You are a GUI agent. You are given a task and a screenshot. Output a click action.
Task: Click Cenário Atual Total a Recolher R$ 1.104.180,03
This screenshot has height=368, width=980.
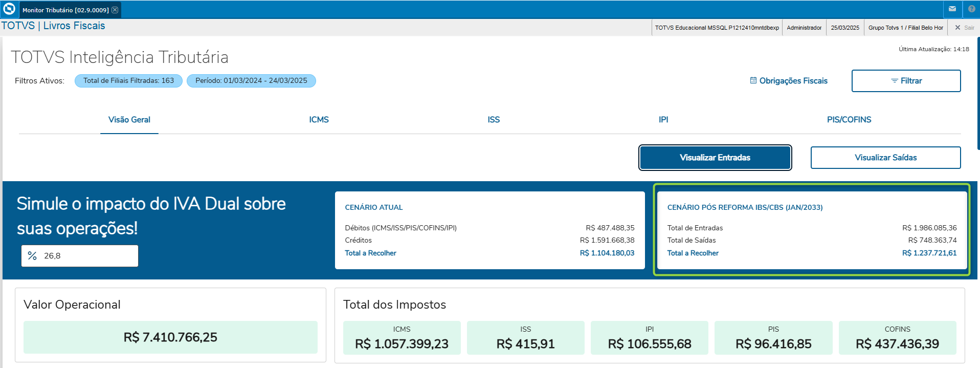pos(607,253)
